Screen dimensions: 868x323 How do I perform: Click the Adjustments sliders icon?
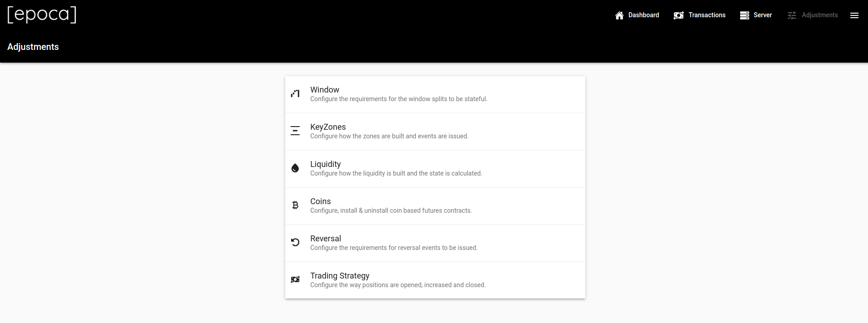[792, 15]
